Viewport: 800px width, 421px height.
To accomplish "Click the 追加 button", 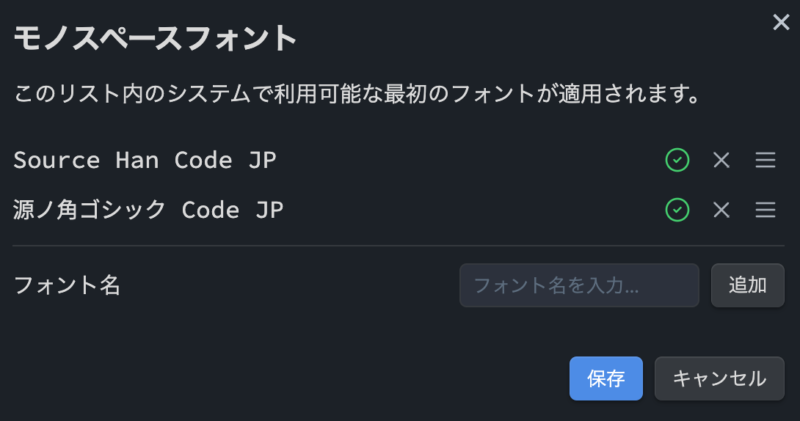I will (747, 285).
